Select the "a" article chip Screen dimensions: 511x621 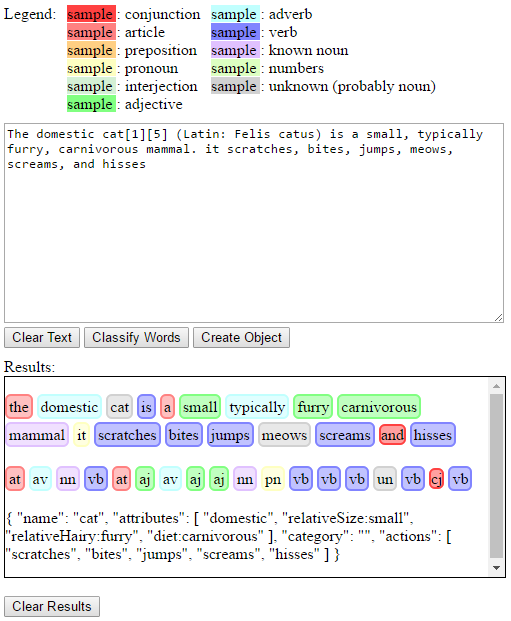(x=167, y=407)
